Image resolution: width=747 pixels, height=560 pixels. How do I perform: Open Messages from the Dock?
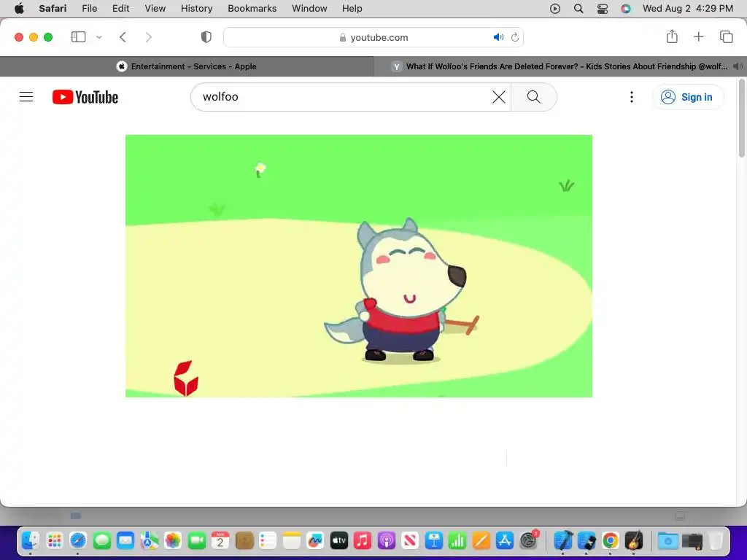pyautogui.click(x=101, y=541)
